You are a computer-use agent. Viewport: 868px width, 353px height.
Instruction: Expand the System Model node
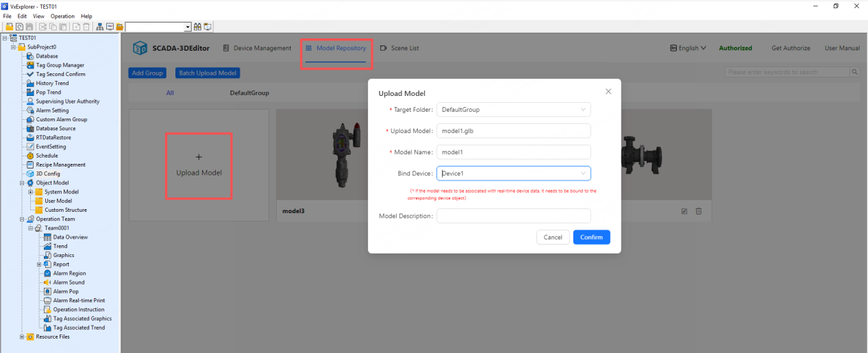coord(31,192)
